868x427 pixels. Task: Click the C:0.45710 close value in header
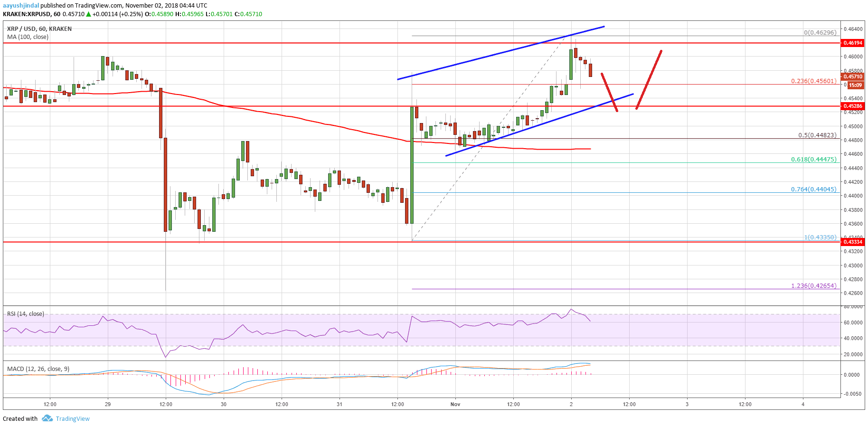coord(248,14)
